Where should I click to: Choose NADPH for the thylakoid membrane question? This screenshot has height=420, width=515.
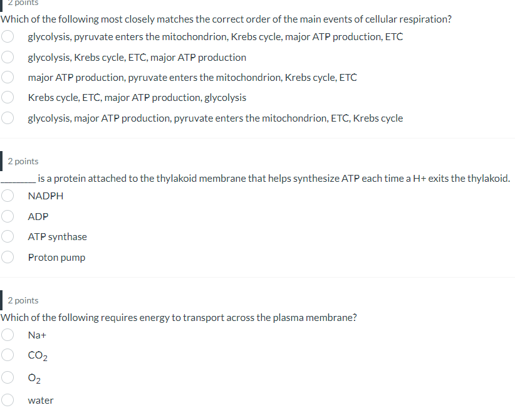[x=7, y=195]
